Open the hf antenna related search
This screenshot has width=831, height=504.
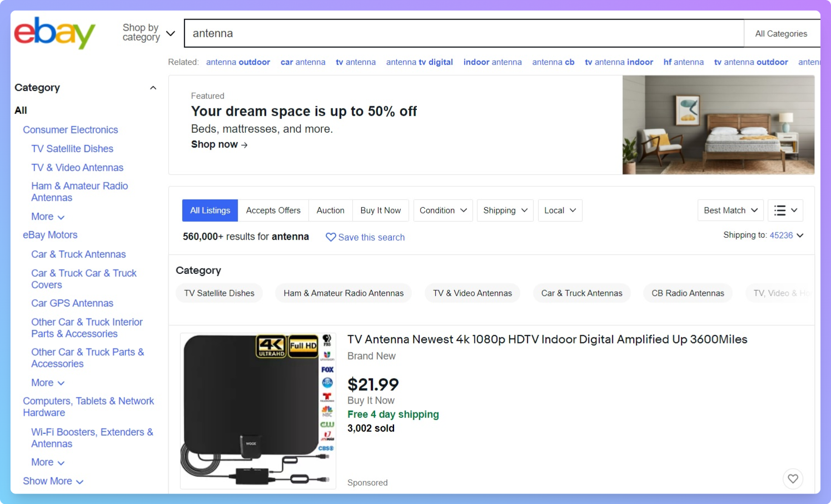pos(684,62)
